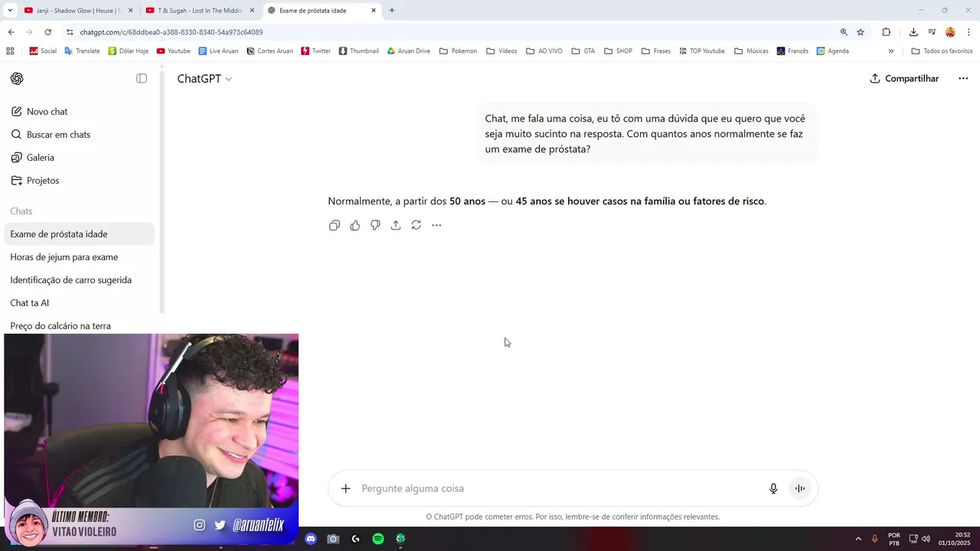The width and height of the screenshot is (980, 551).
Task: Open the Youtube bookmark
Action: pyautogui.click(x=173, y=51)
